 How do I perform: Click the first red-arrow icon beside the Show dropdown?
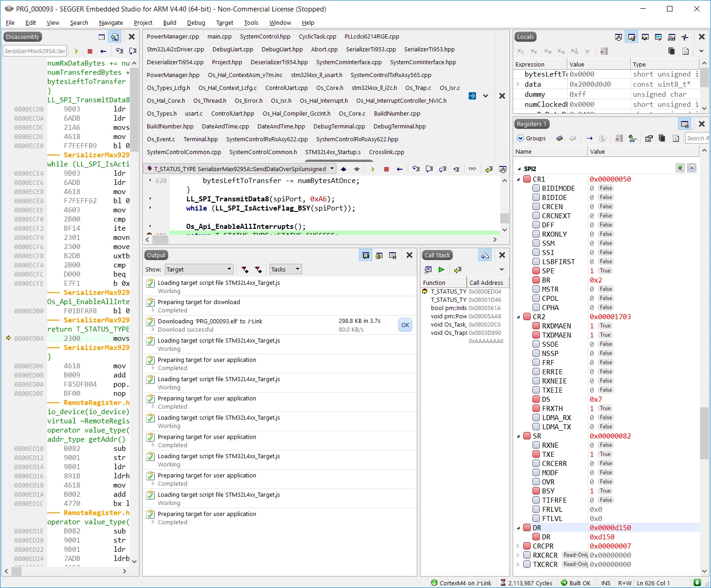(x=245, y=270)
